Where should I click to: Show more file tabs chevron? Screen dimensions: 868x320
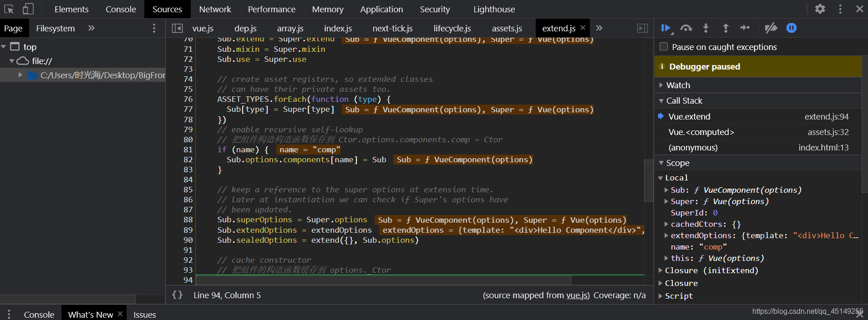point(599,28)
